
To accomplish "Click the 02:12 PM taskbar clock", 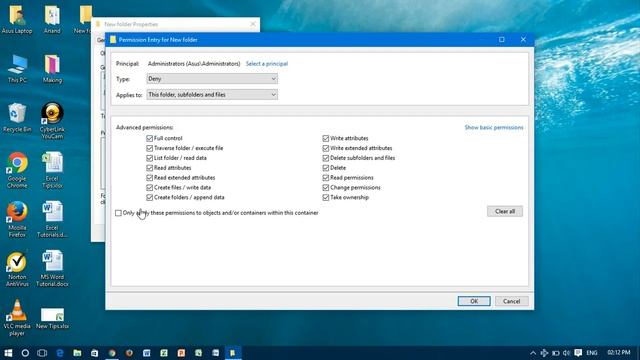I will (619, 353).
